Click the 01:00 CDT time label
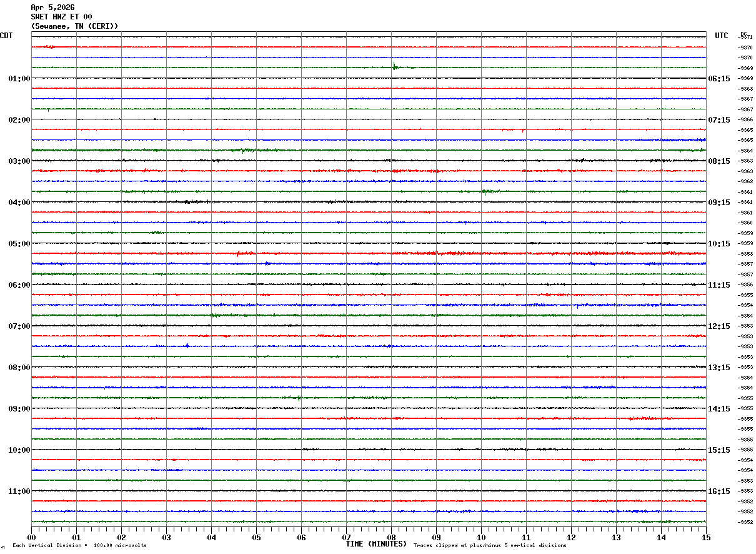 point(19,79)
